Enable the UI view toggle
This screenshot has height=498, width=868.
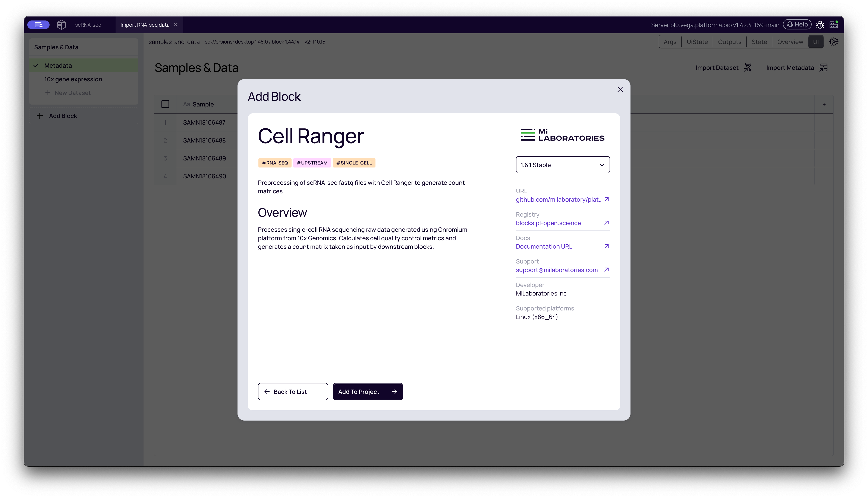tap(816, 41)
